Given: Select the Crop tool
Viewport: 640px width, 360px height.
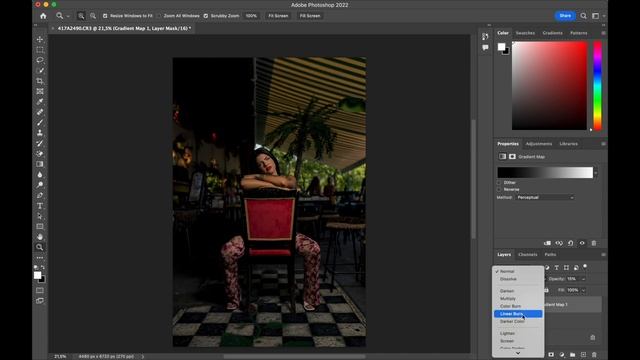Looking at the screenshot, I should 40,81.
